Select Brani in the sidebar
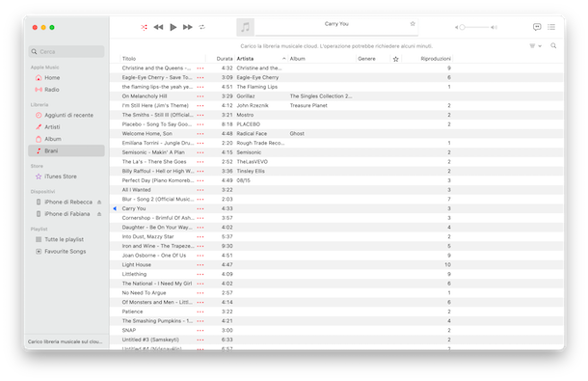Viewport: 588px width, 381px height. [67, 150]
